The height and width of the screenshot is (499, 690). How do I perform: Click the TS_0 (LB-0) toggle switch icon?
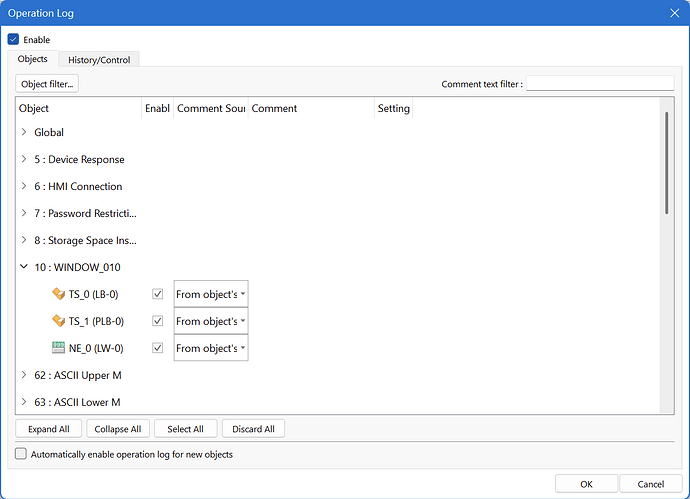tap(58, 294)
